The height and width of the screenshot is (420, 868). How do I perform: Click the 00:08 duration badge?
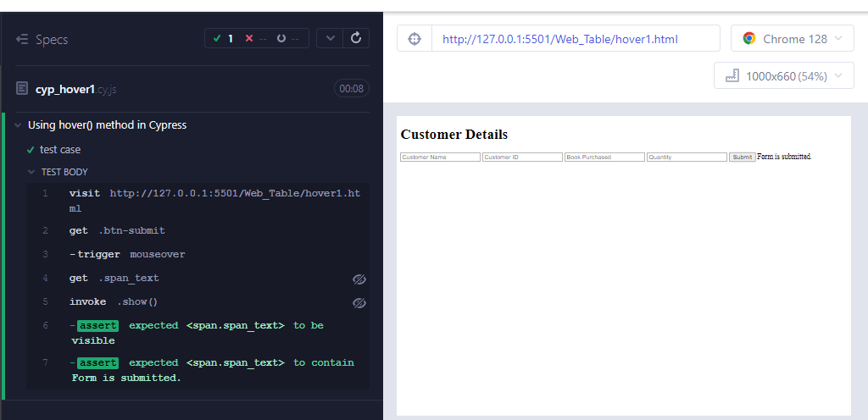[x=352, y=88]
